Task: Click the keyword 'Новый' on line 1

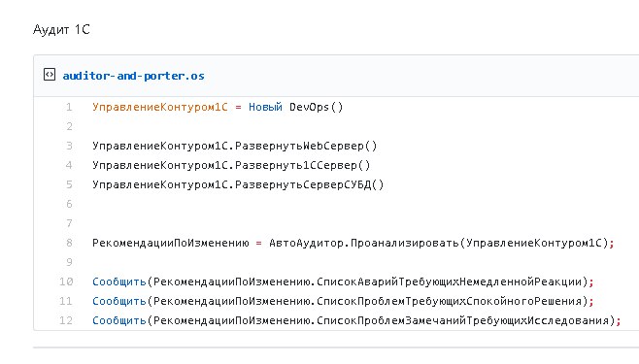Action: [x=265, y=107]
